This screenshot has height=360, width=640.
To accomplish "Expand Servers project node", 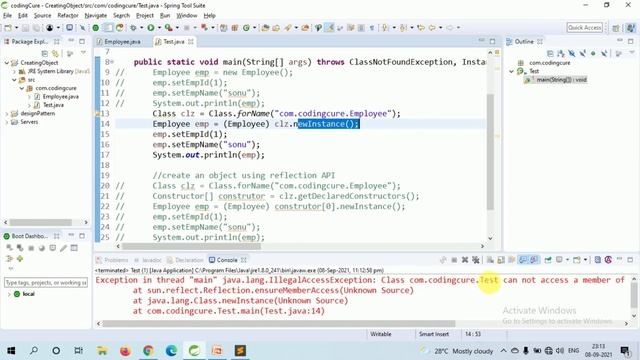I will (x=7, y=122).
